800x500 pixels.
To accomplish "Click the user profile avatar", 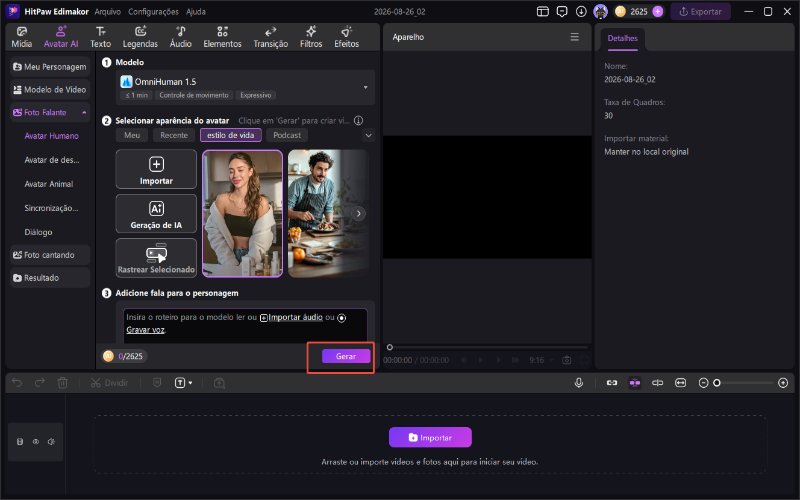I will point(601,11).
